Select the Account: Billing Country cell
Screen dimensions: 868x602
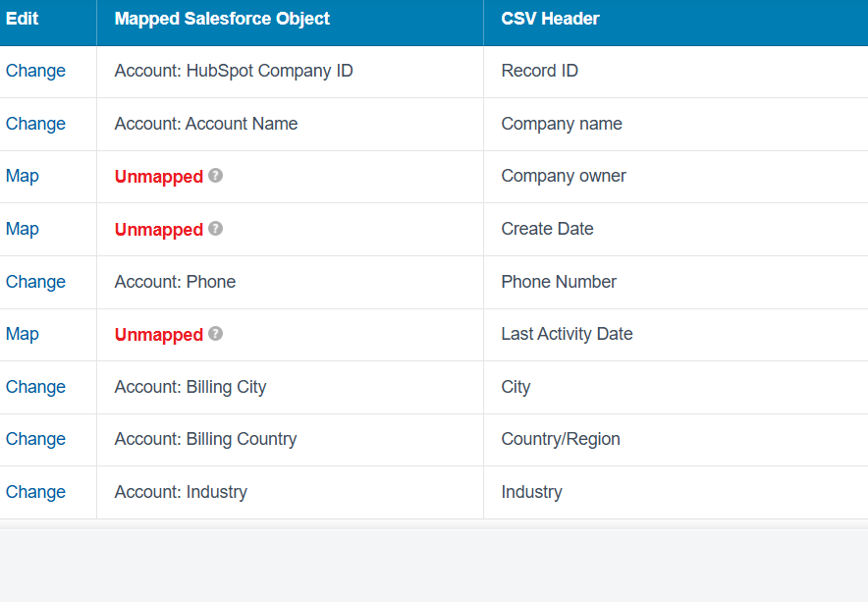[x=205, y=439]
